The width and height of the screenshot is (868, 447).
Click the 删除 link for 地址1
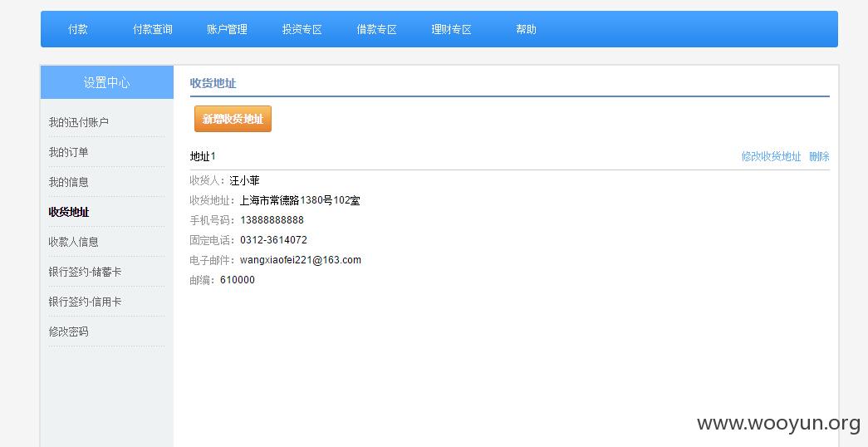(x=819, y=156)
